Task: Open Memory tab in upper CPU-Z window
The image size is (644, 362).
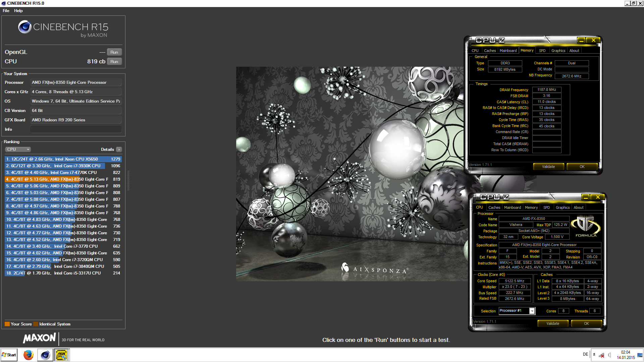Action: tap(527, 50)
